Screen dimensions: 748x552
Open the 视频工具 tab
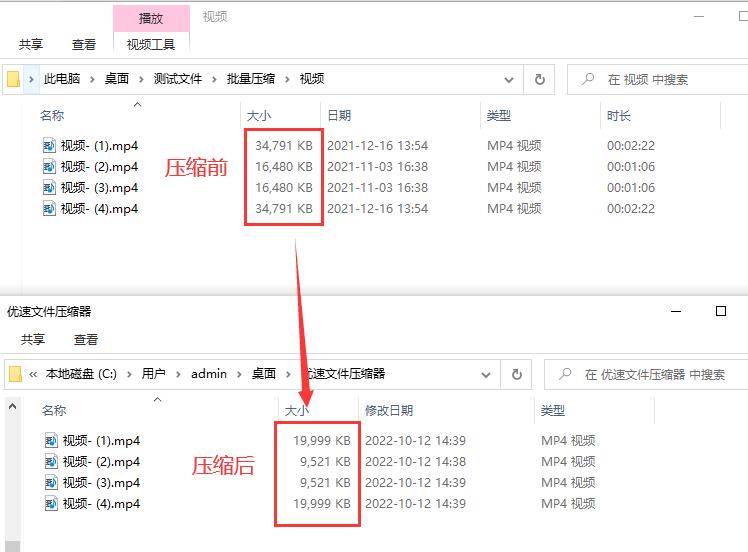[x=151, y=44]
